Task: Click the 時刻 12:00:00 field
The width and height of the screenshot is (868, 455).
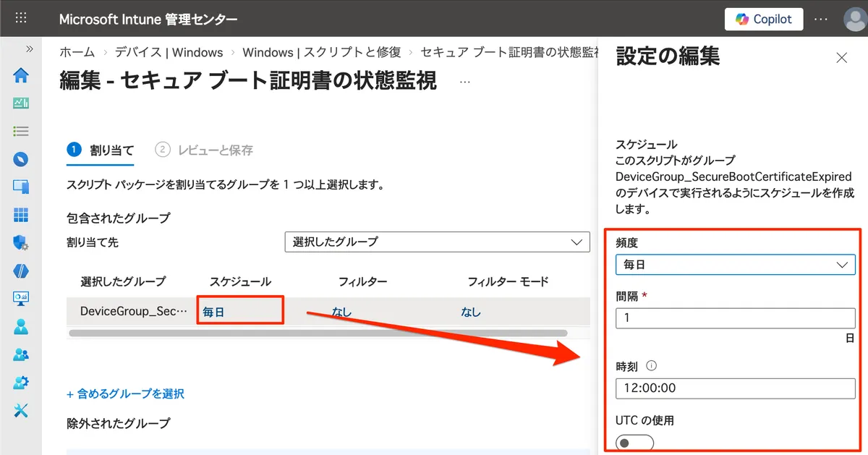Action: tap(735, 388)
